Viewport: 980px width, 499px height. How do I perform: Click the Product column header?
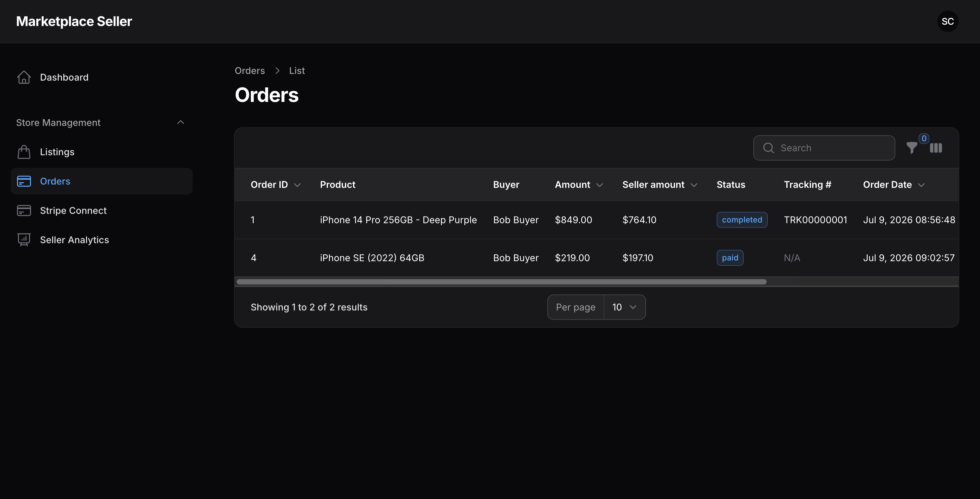click(x=337, y=185)
